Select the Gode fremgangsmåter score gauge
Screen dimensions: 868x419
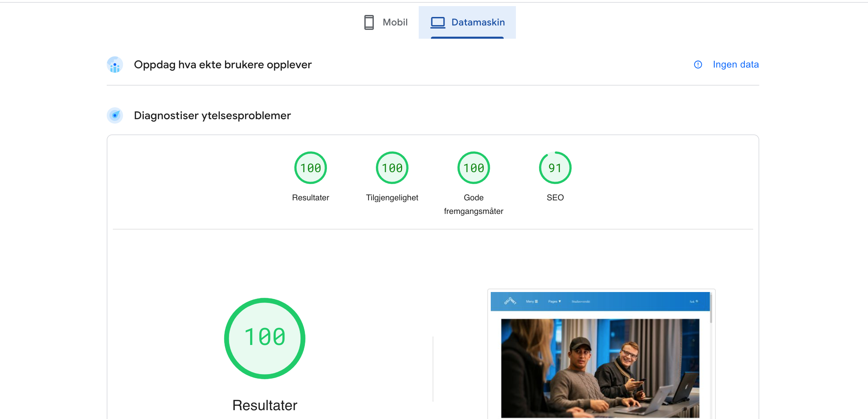473,168
